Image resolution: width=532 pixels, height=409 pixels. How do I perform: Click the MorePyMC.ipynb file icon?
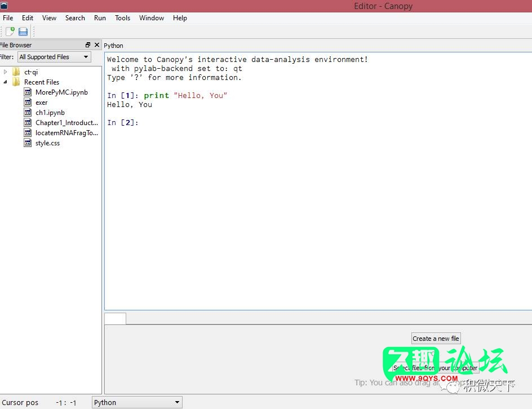click(28, 92)
